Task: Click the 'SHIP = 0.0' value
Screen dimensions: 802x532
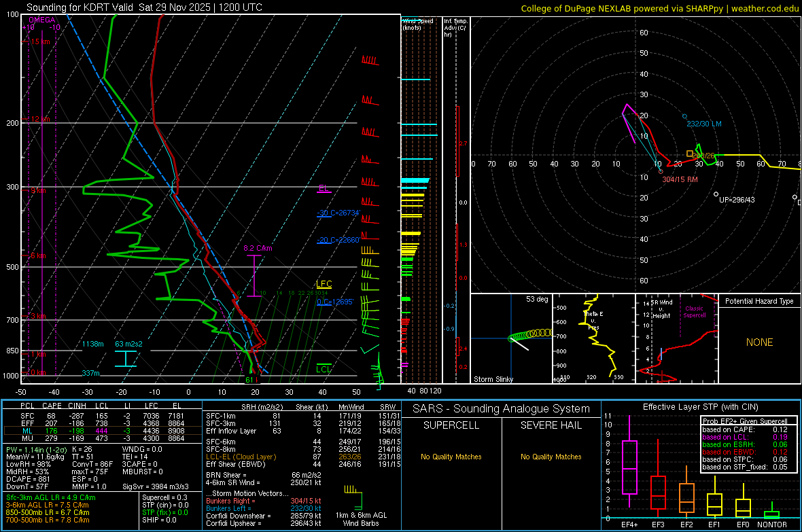Action: coord(159,520)
